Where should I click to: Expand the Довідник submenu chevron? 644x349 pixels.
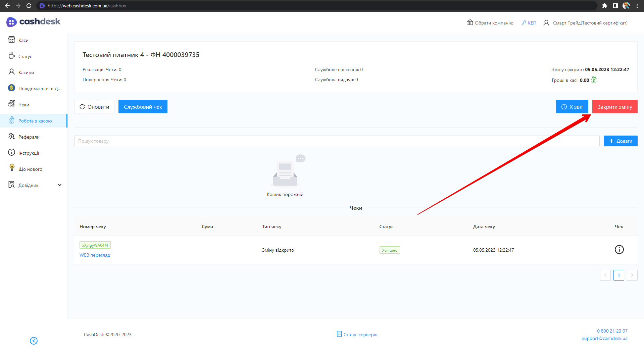60,185
